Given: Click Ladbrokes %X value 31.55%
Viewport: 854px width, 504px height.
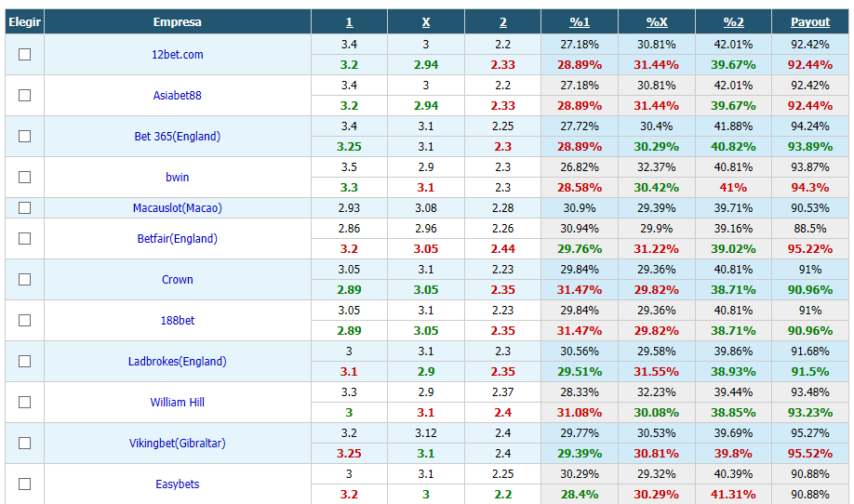Looking at the screenshot, I should tap(657, 372).
